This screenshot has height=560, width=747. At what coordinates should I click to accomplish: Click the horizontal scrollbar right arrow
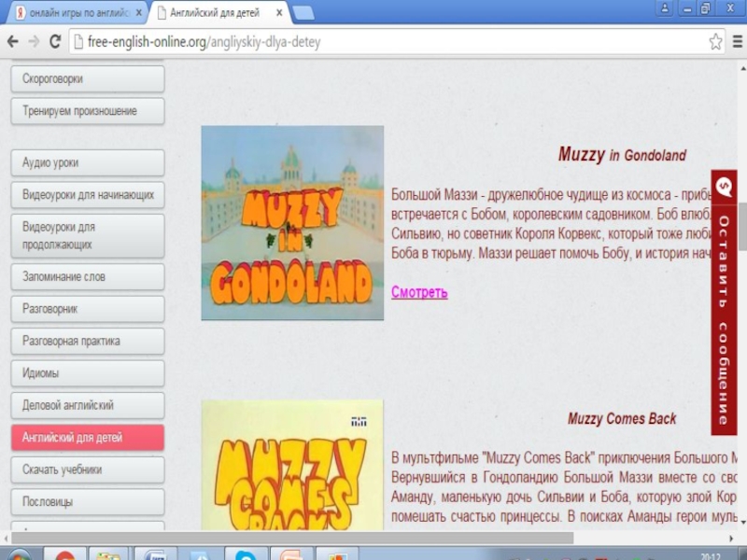[731, 539]
